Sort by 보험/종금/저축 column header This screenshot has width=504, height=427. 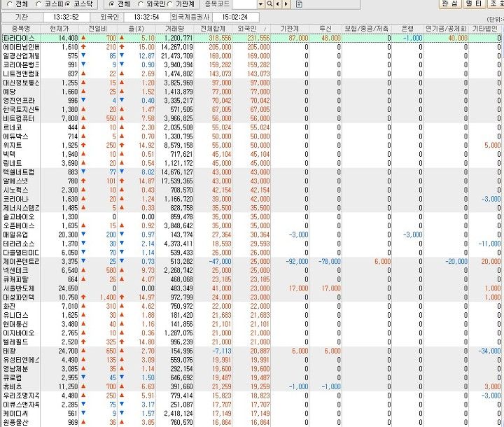click(366, 29)
